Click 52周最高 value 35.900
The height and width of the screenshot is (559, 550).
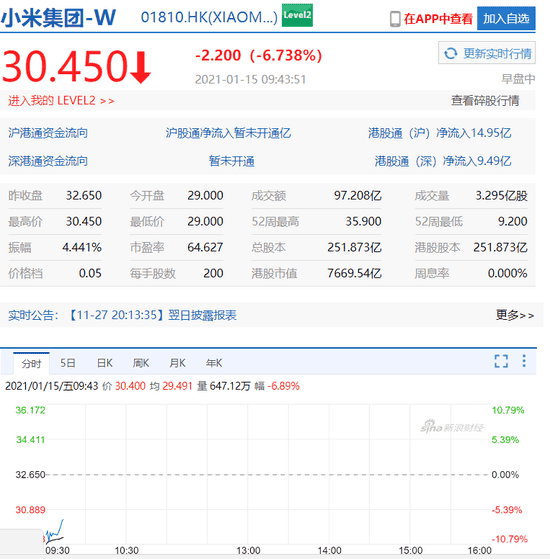pyautogui.click(x=363, y=221)
